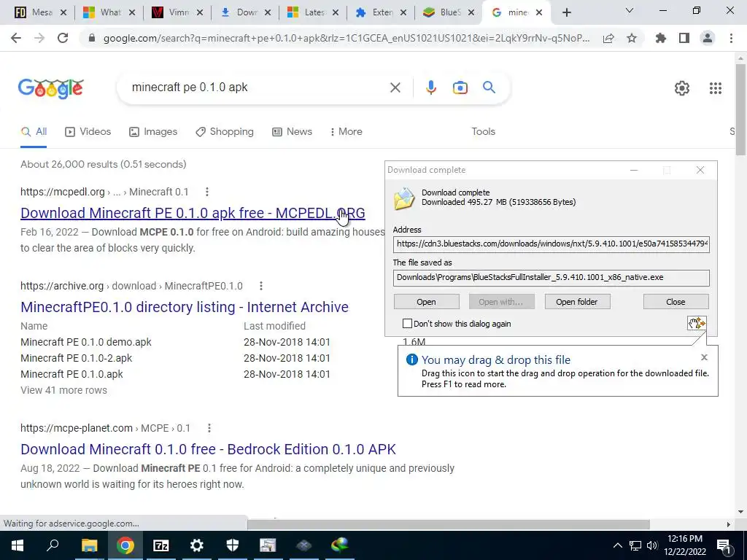Select Videos search filter
This screenshot has width=747, height=560.
coord(88,132)
